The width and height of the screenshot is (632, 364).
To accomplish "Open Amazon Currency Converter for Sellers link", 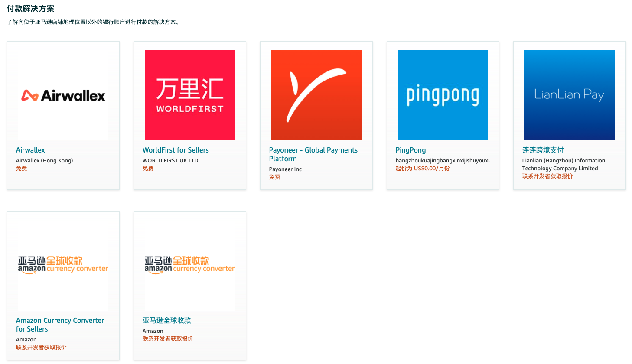I will tap(60, 325).
